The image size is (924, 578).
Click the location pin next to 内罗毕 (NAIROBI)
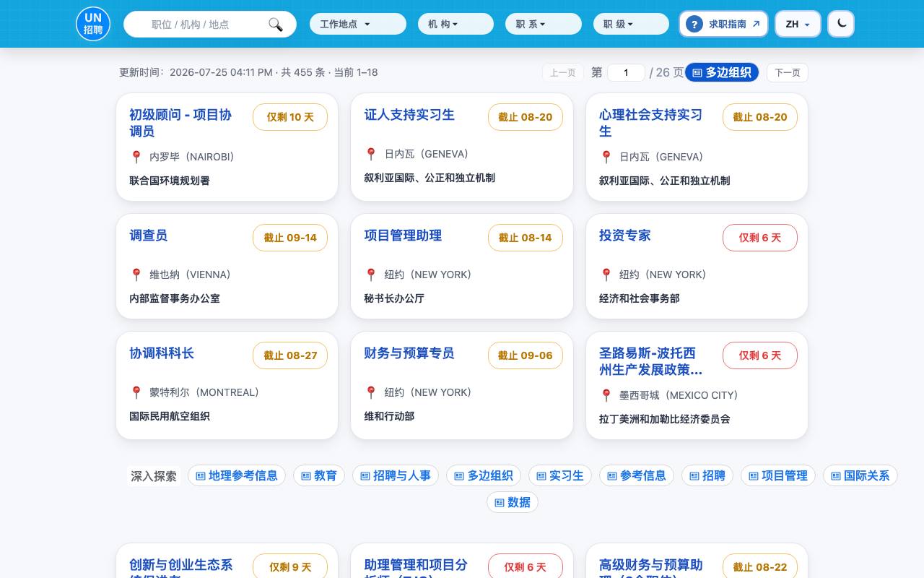coord(136,157)
